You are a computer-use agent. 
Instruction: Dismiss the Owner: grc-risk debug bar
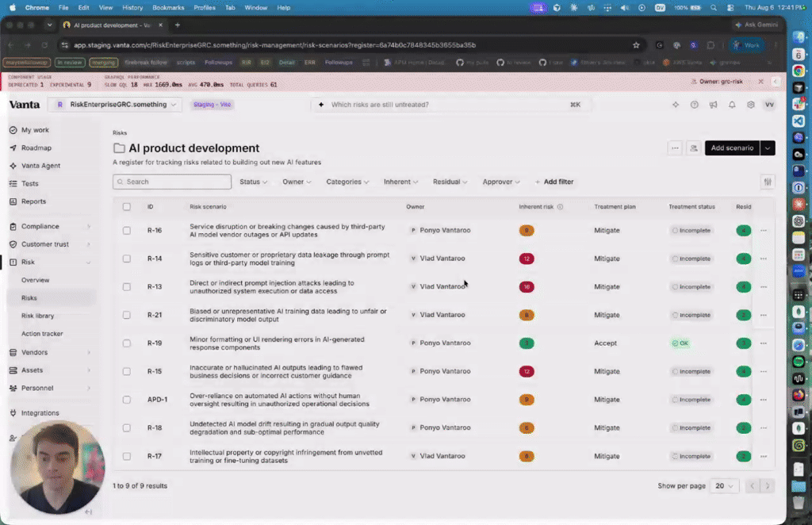click(760, 81)
